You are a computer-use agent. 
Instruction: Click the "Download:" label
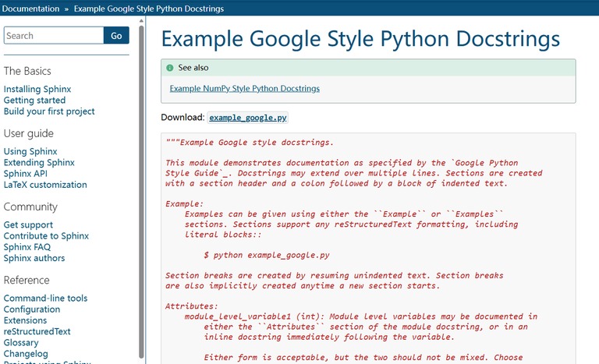tap(183, 117)
